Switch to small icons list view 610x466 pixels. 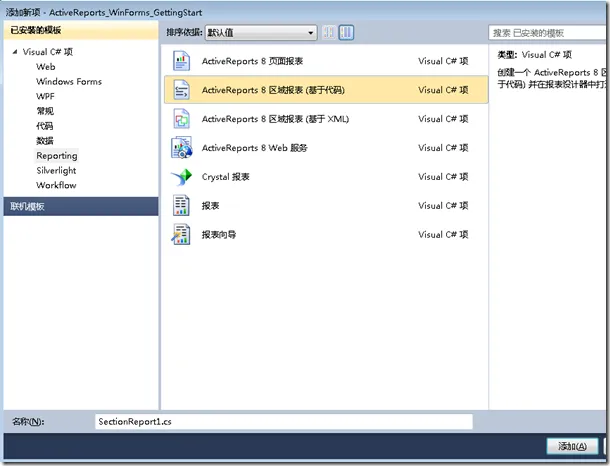(330, 33)
